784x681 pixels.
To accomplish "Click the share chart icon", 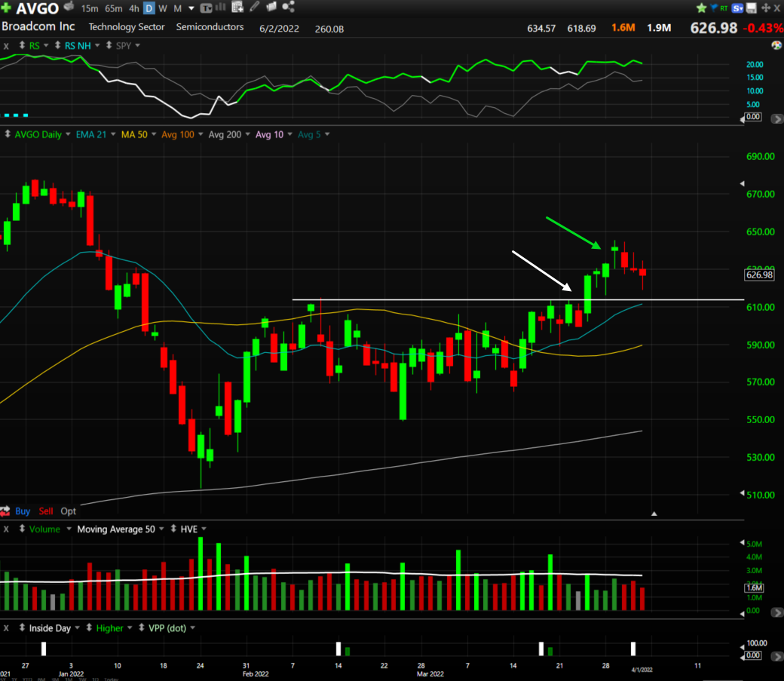I will coord(289,7).
